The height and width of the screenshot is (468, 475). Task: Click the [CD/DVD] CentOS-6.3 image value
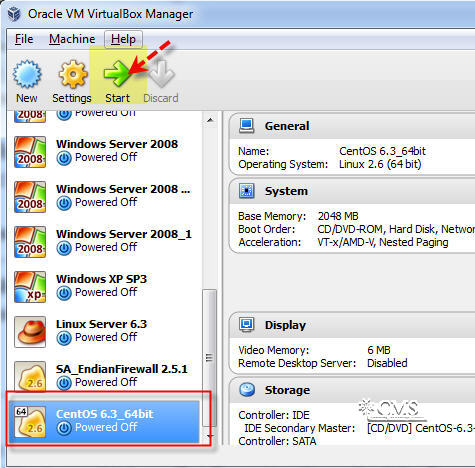[421, 428]
